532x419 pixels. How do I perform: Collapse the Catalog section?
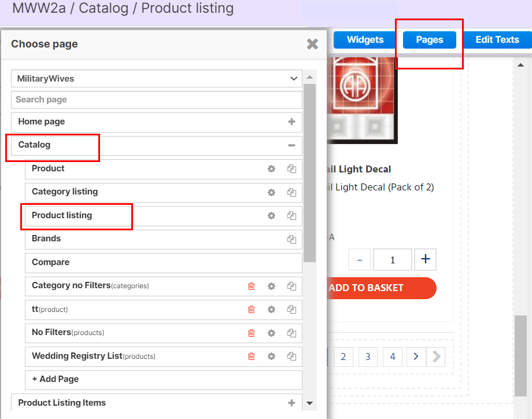[291, 145]
